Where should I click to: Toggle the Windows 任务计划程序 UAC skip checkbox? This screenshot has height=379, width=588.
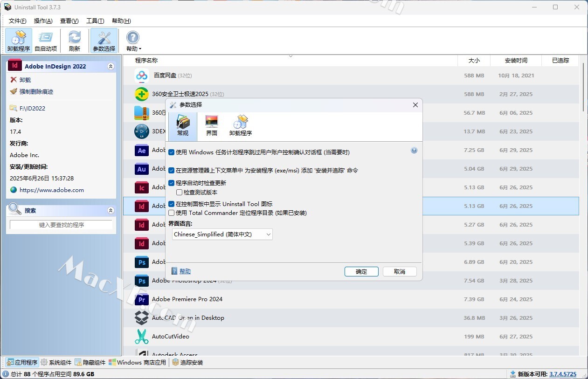point(172,152)
